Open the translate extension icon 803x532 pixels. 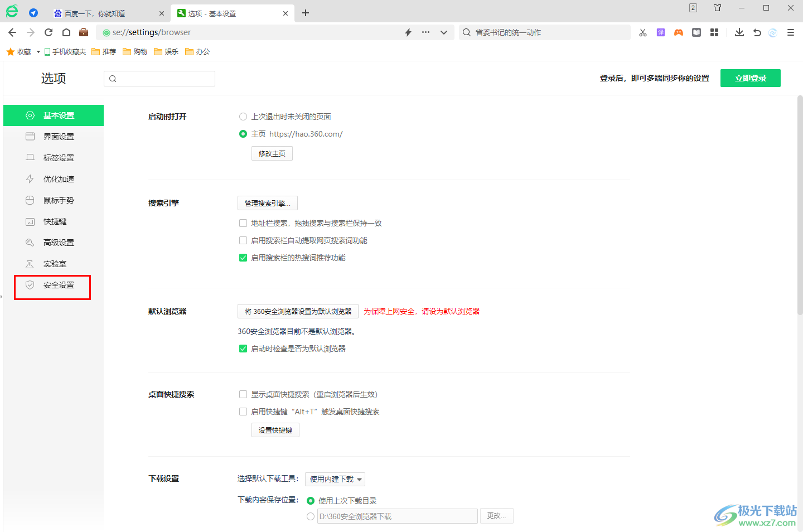661,32
